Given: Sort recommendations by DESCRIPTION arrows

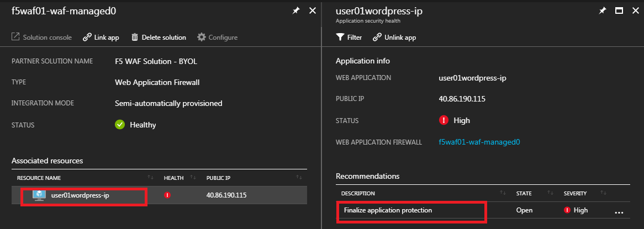Looking at the screenshot, I should (503, 193).
